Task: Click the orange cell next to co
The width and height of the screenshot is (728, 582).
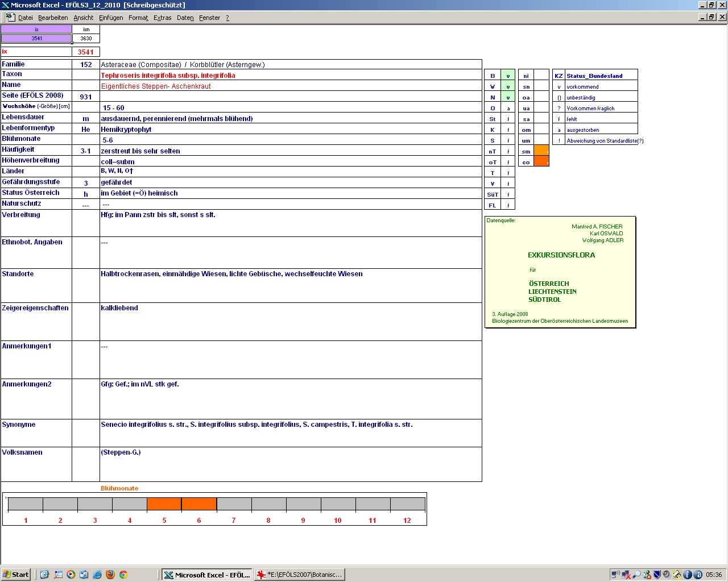Action: (541, 161)
